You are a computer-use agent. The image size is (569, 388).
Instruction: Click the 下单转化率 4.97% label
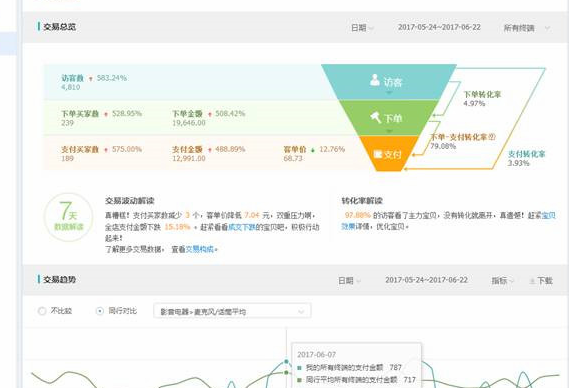482,99
